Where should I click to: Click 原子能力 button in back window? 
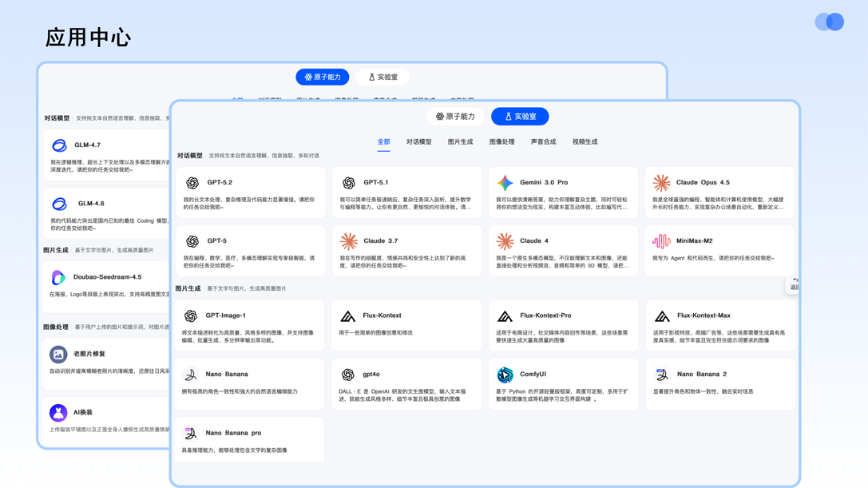coord(322,77)
